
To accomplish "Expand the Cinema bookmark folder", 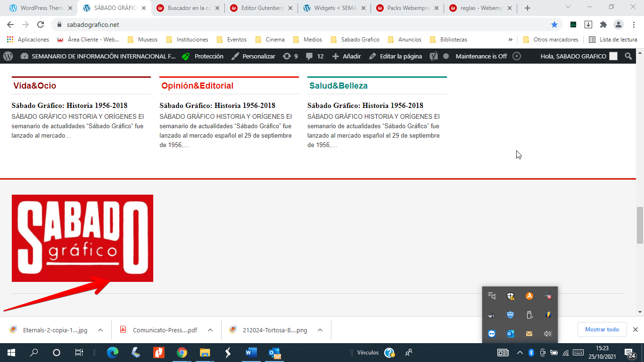I will pos(270,40).
